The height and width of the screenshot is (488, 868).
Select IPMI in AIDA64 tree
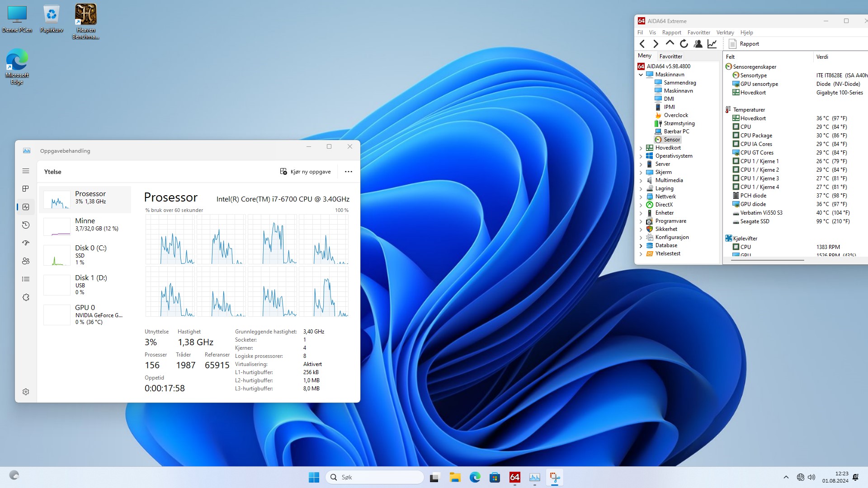point(669,107)
